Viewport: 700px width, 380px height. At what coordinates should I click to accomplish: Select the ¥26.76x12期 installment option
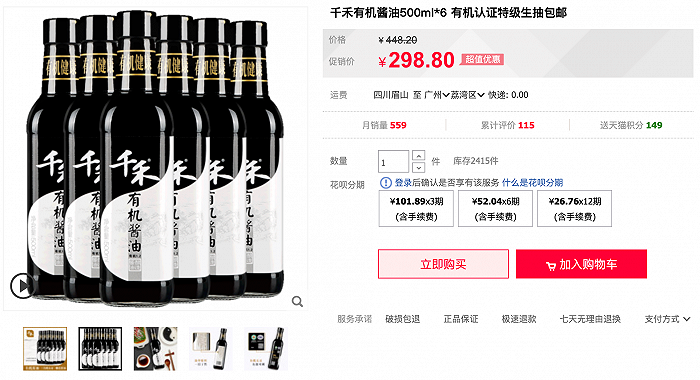575,209
